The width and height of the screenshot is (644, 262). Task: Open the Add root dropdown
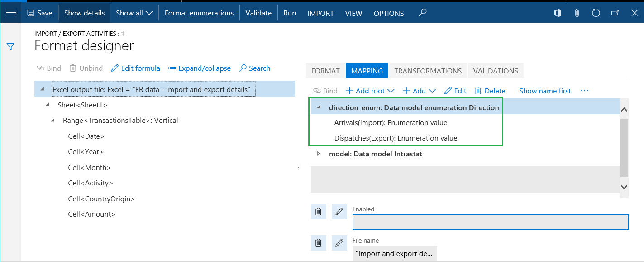(x=370, y=91)
